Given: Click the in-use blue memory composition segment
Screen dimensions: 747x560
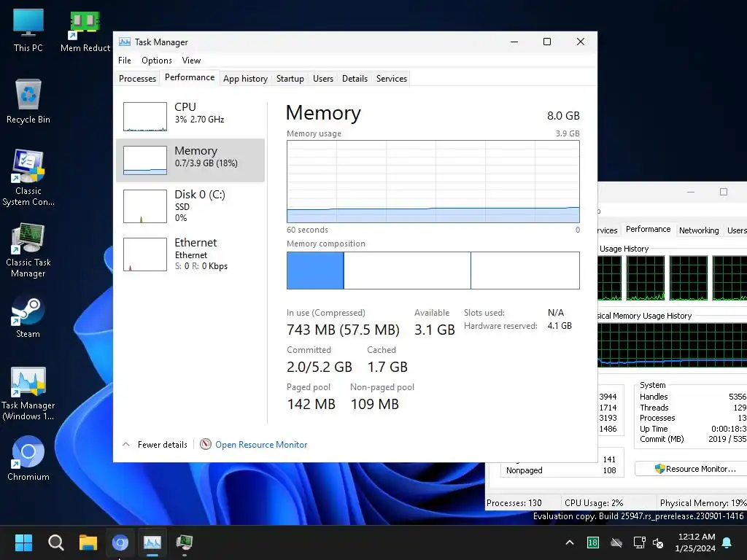Looking at the screenshot, I should (x=315, y=271).
